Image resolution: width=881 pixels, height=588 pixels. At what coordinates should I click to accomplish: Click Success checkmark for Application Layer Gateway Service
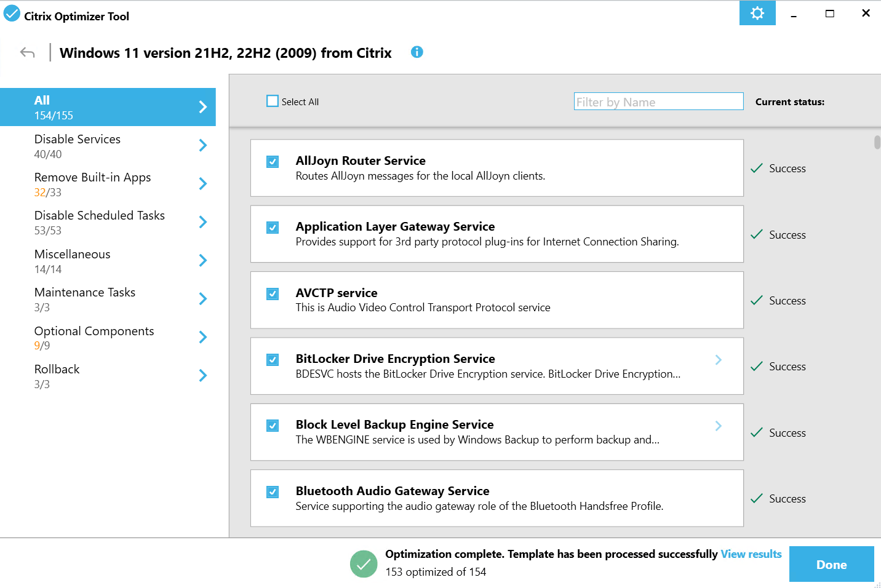[x=757, y=234]
